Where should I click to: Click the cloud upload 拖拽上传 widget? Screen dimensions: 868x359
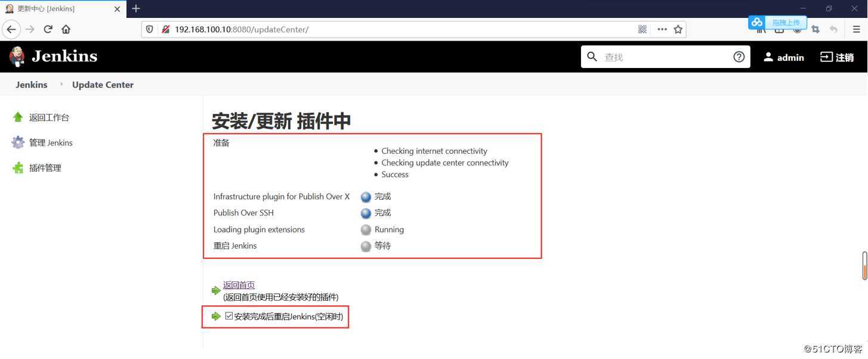coord(777,22)
